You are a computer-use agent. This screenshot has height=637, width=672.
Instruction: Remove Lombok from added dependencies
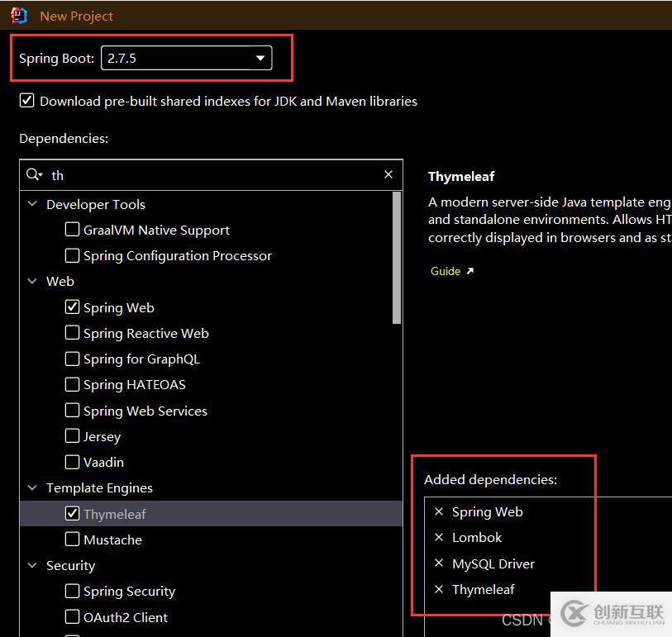pyautogui.click(x=439, y=537)
